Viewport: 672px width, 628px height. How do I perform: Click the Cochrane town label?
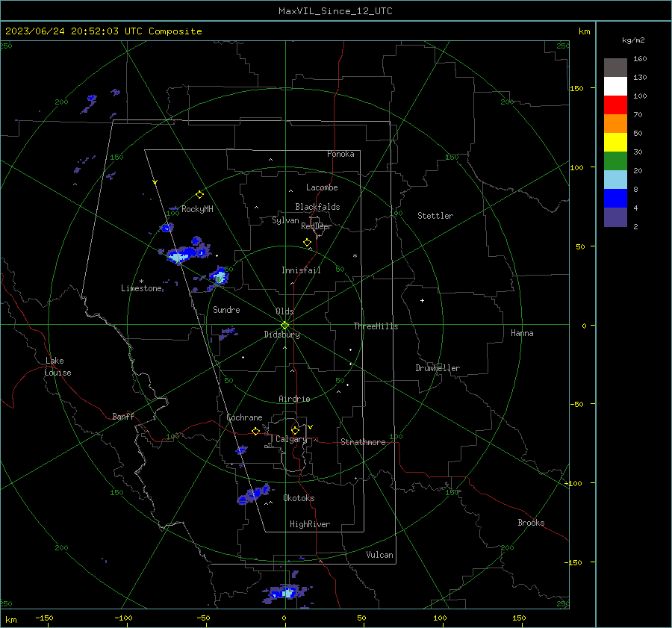[244, 417]
